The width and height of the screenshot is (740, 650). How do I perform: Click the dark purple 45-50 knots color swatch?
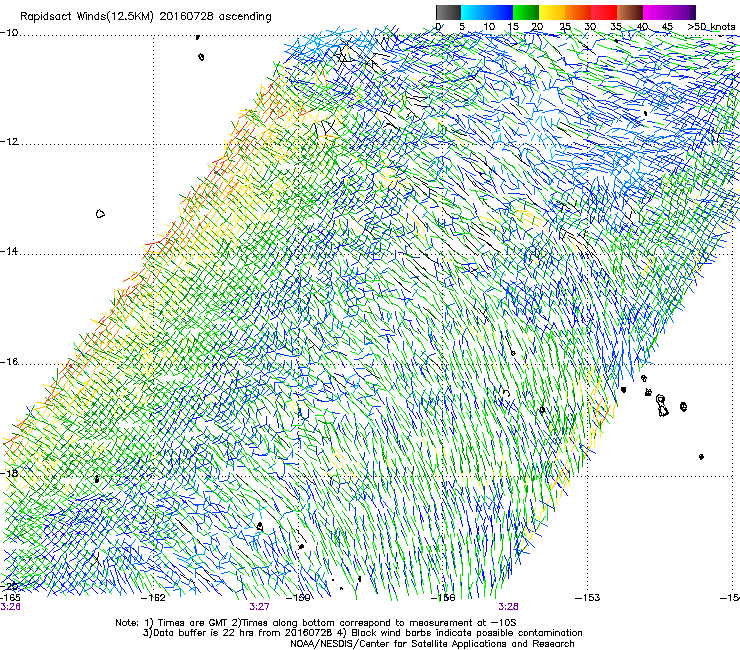coord(682,12)
